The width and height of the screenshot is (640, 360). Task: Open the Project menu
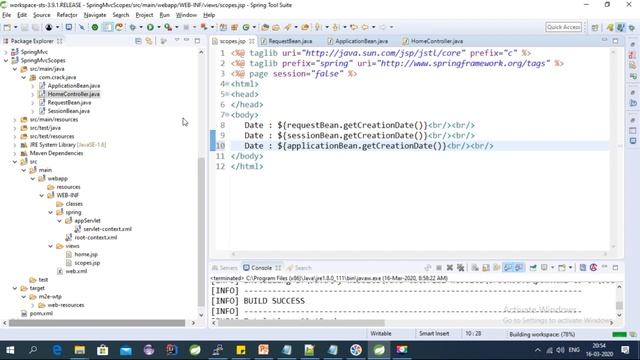pos(144,15)
